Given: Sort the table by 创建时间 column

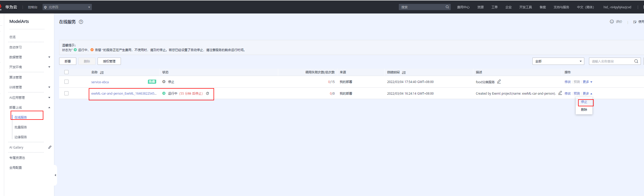Looking at the screenshot, I should (404, 73).
